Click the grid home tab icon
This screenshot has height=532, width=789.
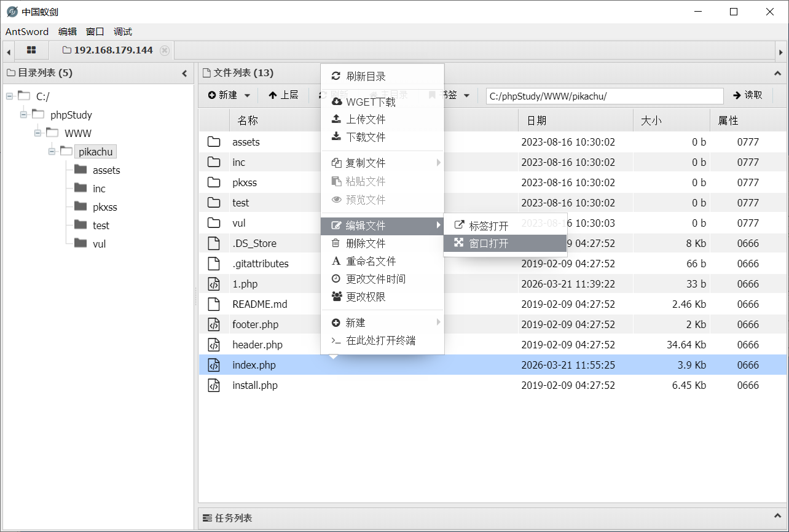31,50
